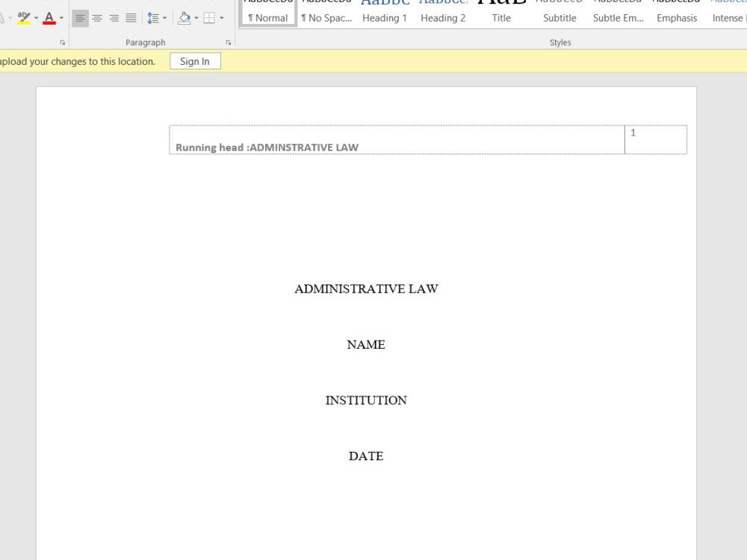Viewport: 747px width, 560px height.
Task: Click the page number in the header
Action: point(633,132)
